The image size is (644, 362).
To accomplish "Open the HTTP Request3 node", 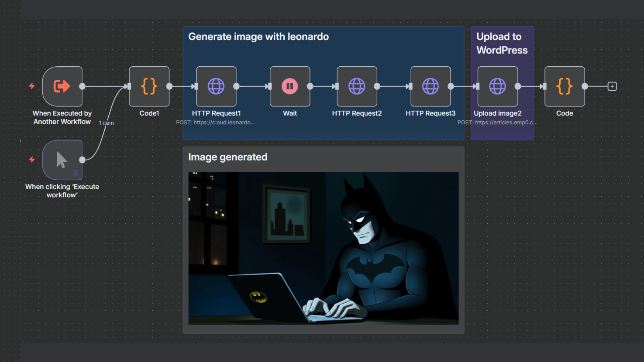I will [431, 86].
